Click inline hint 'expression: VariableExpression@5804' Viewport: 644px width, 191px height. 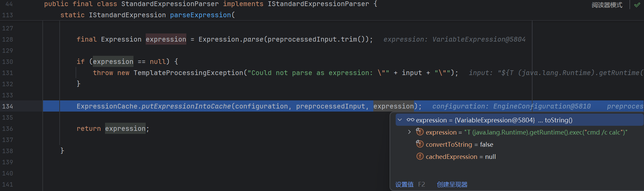[454, 40]
